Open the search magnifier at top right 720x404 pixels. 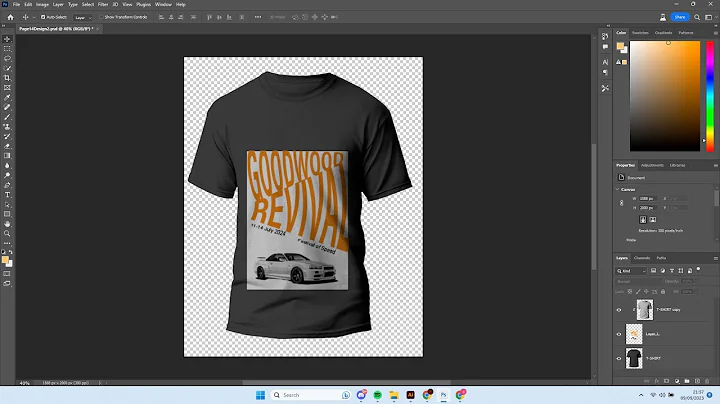tap(697, 17)
